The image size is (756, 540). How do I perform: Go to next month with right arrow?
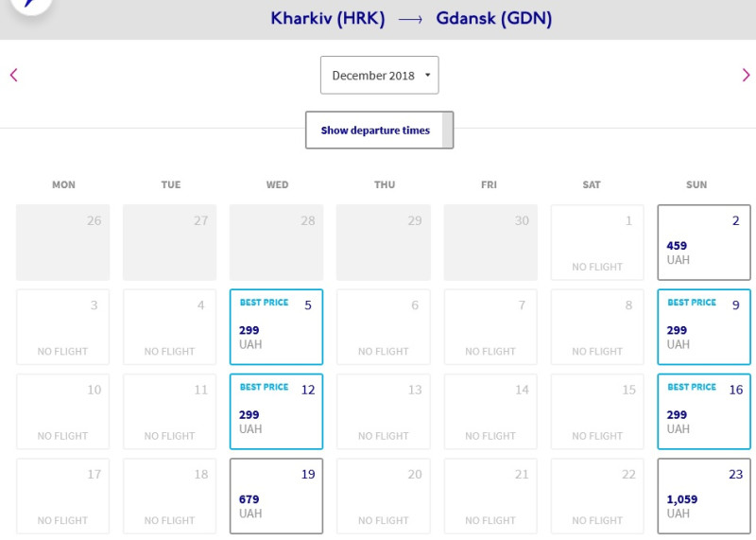[746, 76]
